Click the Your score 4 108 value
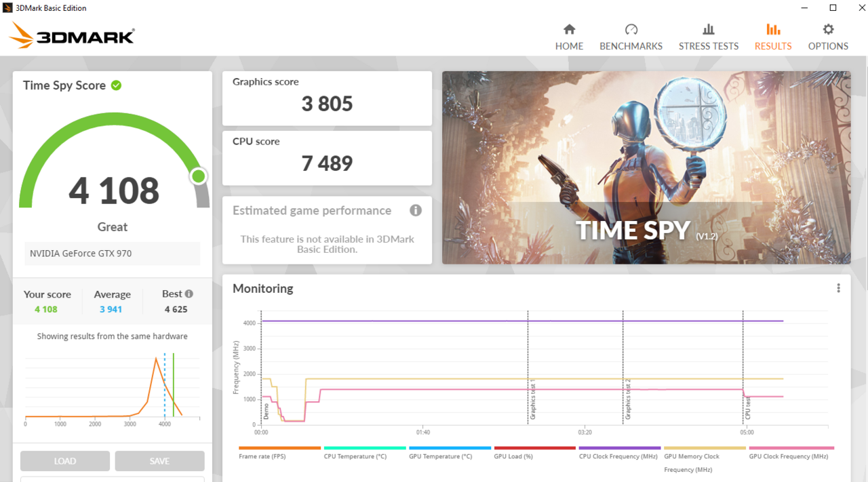This screenshot has width=868, height=482. click(46, 309)
